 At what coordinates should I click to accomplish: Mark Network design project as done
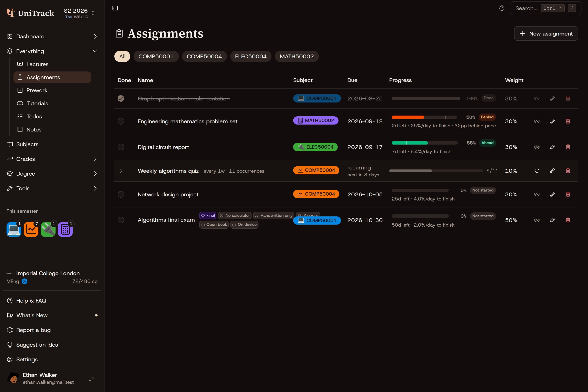click(x=121, y=194)
